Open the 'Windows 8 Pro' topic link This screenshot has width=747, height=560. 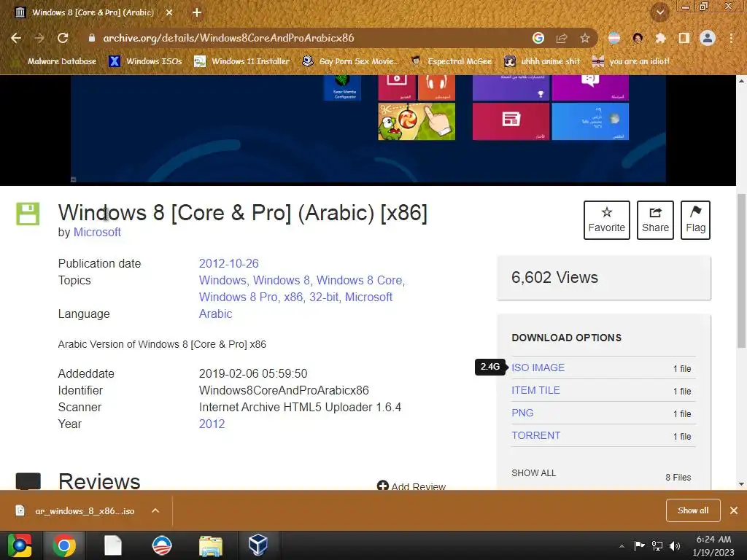pos(238,297)
